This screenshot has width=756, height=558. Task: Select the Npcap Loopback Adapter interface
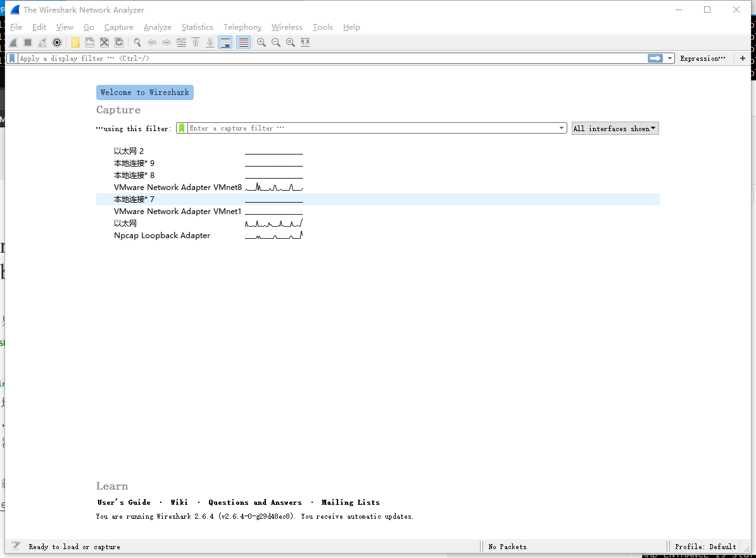pyautogui.click(x=377, y=236)
